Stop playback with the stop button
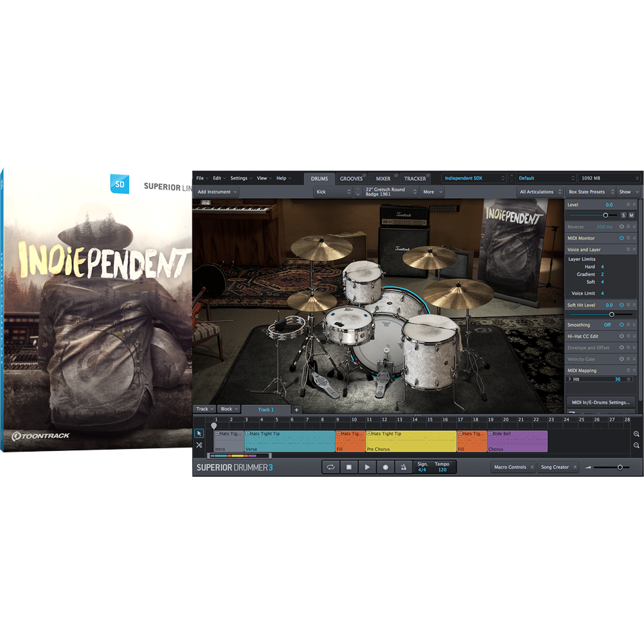 point(349,467)
